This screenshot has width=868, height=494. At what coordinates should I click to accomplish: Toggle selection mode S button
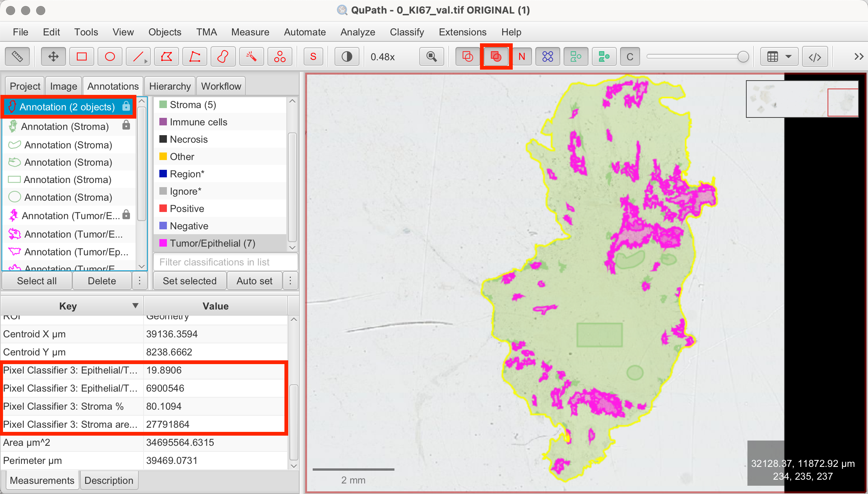click(x=313, y=57)
